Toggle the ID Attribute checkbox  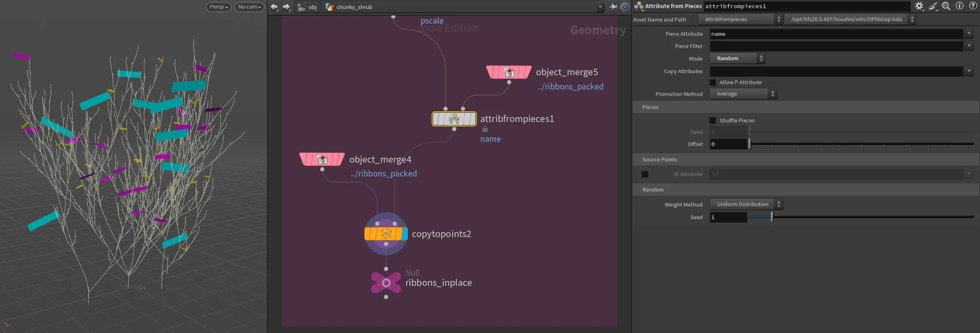coord(645,174)
